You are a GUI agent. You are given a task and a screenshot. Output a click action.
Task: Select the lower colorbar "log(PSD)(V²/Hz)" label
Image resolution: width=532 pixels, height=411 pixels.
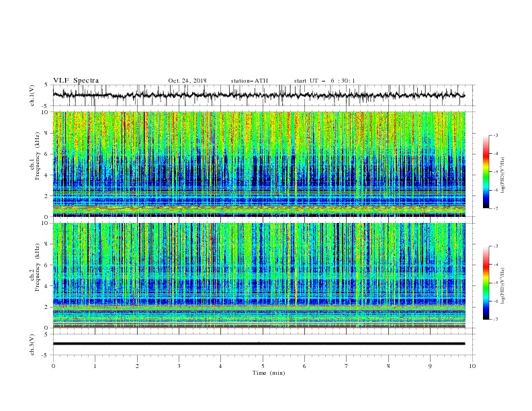pos(502,285)
